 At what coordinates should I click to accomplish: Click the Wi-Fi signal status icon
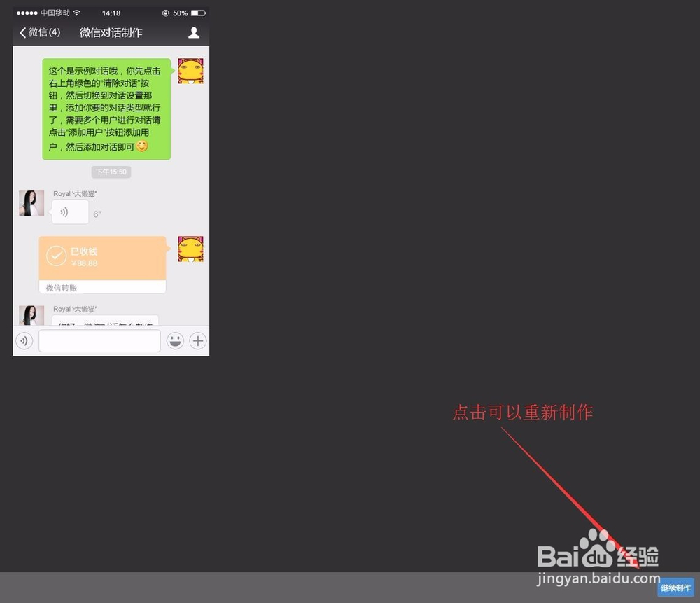tap(77, 13)
